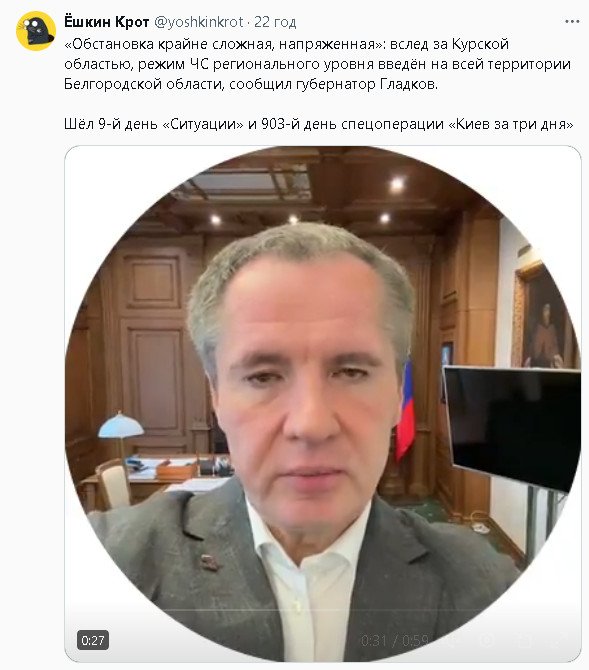This screenshot has height=670, width=589.
Task: Click the line 'Шёл 9-й день «Ситуации»'
Action: [153, 124]
